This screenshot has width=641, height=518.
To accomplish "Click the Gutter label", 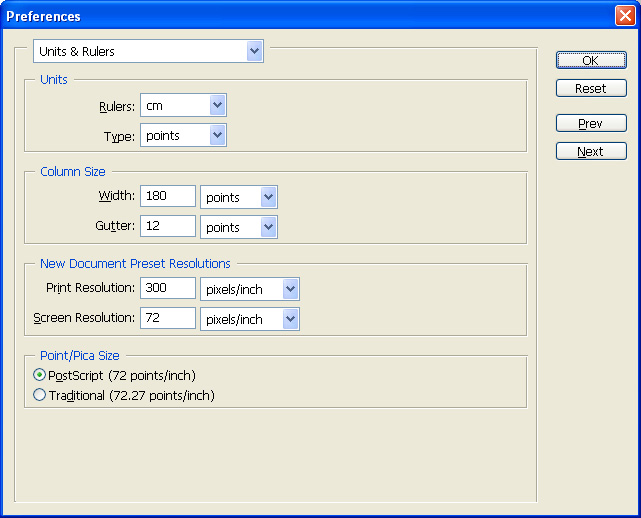I will pyautogui.click(x=115, y=226).
